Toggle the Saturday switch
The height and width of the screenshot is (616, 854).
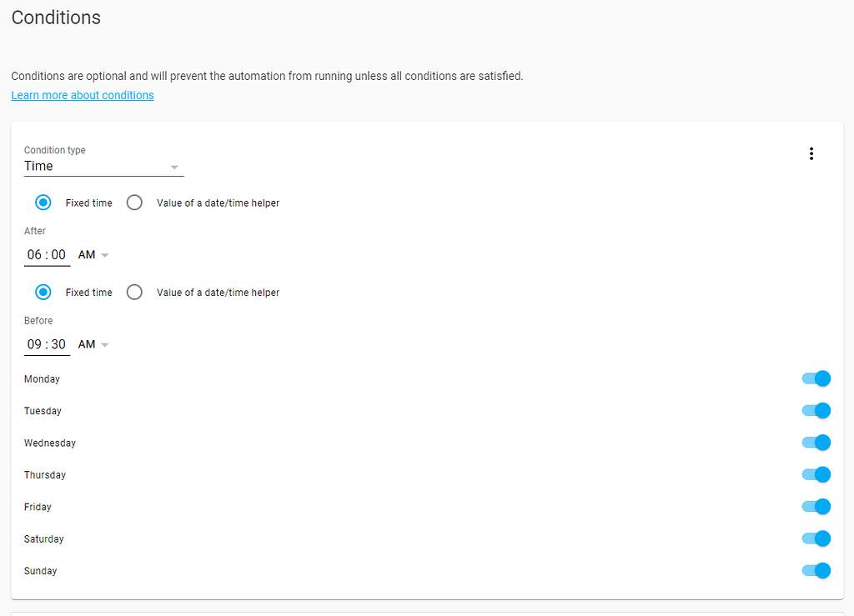click(x=815, y=538)
